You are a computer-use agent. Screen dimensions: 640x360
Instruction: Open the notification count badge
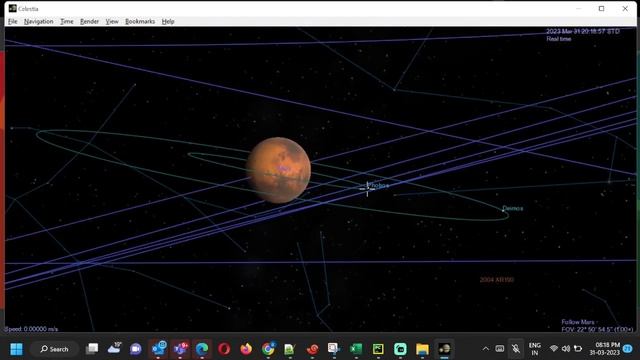(628, 349)
